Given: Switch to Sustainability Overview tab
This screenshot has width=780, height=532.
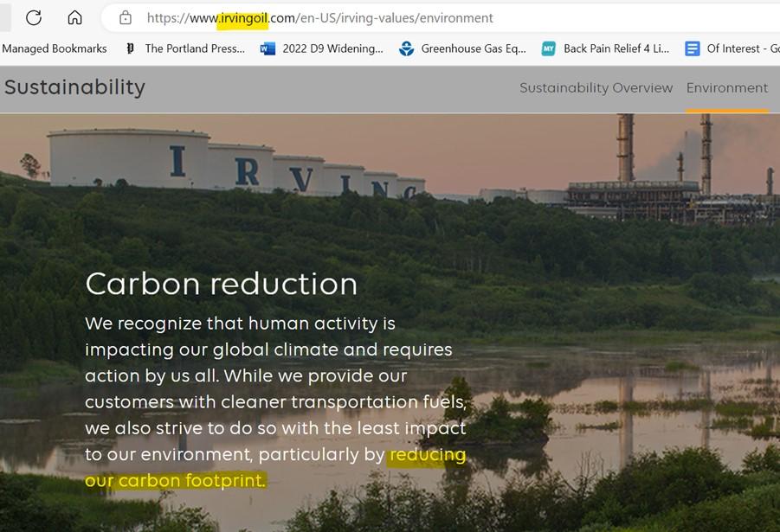Looking at the screenshot, I should click(x=596, y=88).
